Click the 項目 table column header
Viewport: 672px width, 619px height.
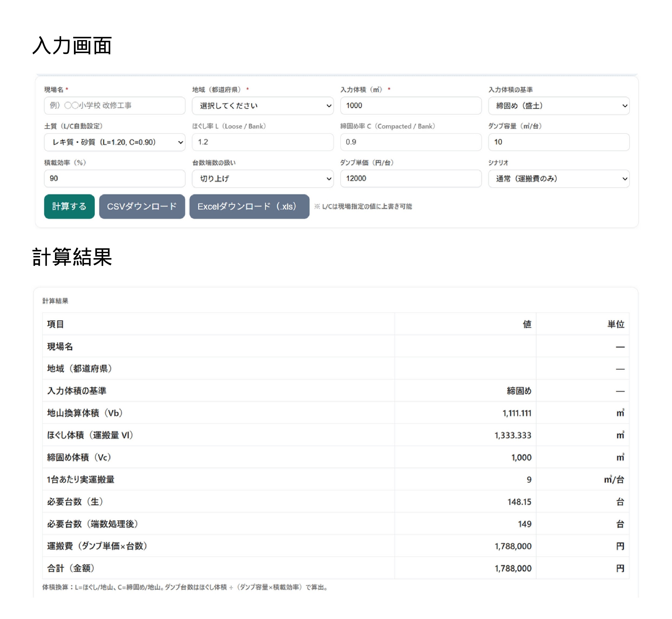pyautogui.click(x=56, y=324)
